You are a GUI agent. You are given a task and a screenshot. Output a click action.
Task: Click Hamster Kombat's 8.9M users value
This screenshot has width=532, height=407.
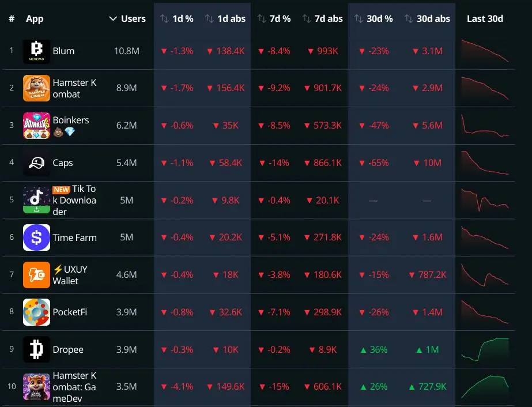[127, 88]
